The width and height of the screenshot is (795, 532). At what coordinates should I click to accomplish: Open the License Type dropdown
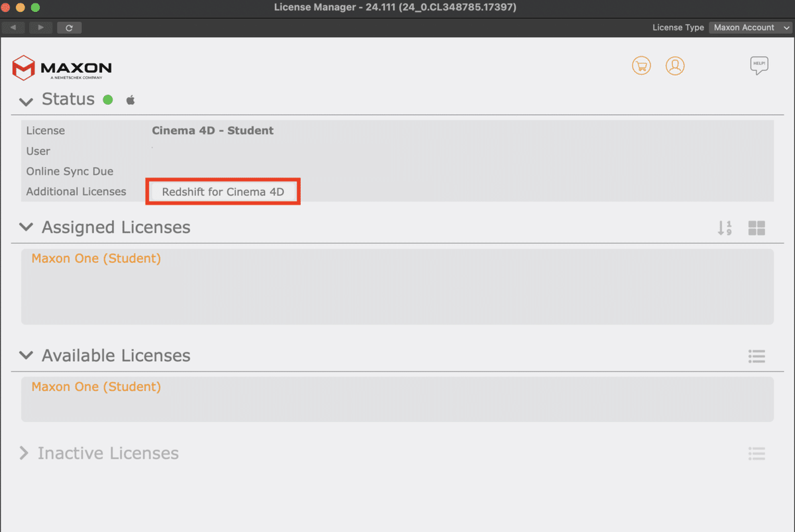pyautogui.click(x=750, y=28)
